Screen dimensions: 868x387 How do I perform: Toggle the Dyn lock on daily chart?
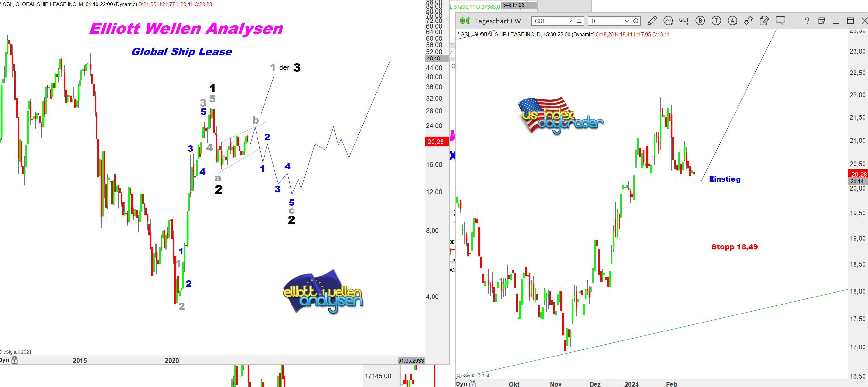pos(472,383)
